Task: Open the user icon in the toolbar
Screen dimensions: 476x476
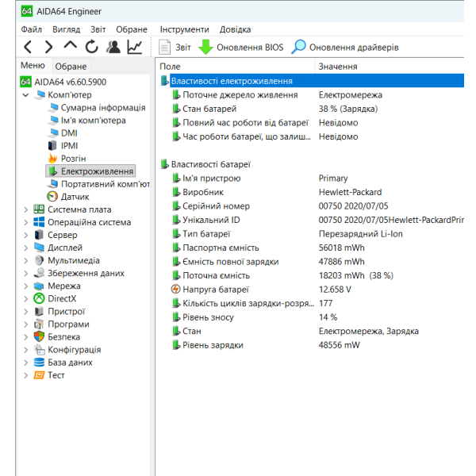Action: [x=113, y=47]
